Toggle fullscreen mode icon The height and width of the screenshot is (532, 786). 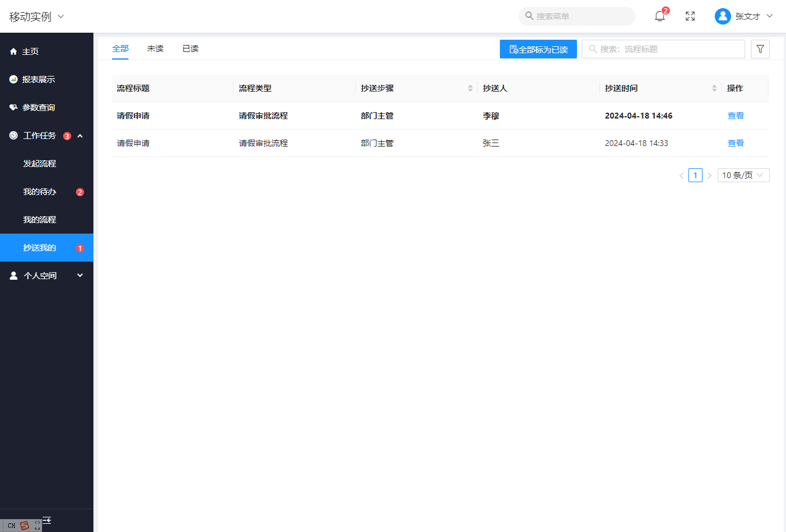click(690, 16)
